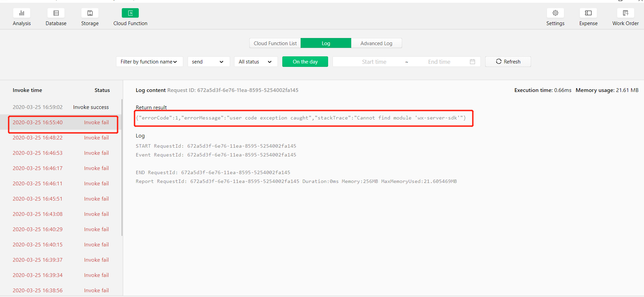Open the Settings gear icon
Viewport: 644px width, 297px height.
555,13
